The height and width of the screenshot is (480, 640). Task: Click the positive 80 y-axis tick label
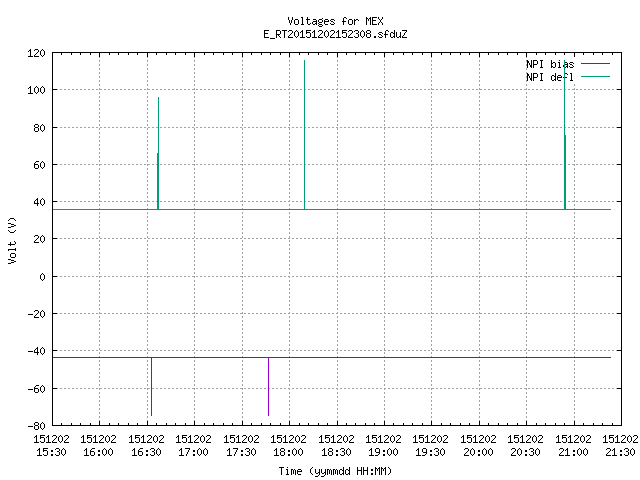40,128
